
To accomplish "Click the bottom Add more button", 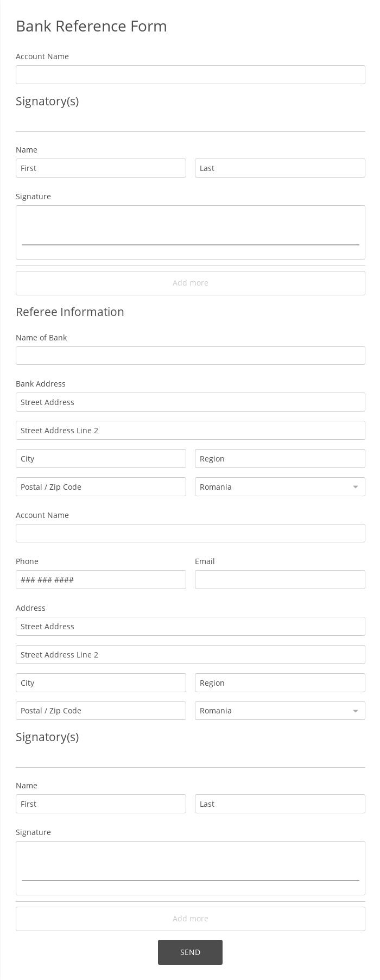I will point(190,919).
